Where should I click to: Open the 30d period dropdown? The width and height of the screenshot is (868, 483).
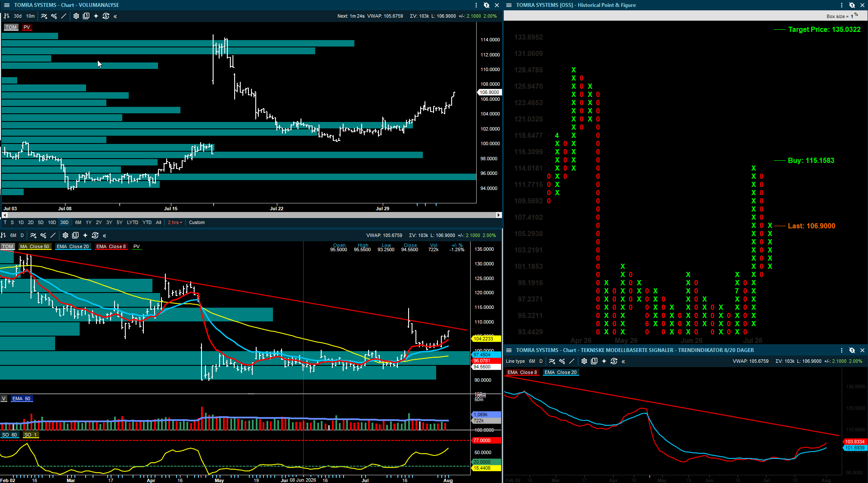click(x=18, y=16)
